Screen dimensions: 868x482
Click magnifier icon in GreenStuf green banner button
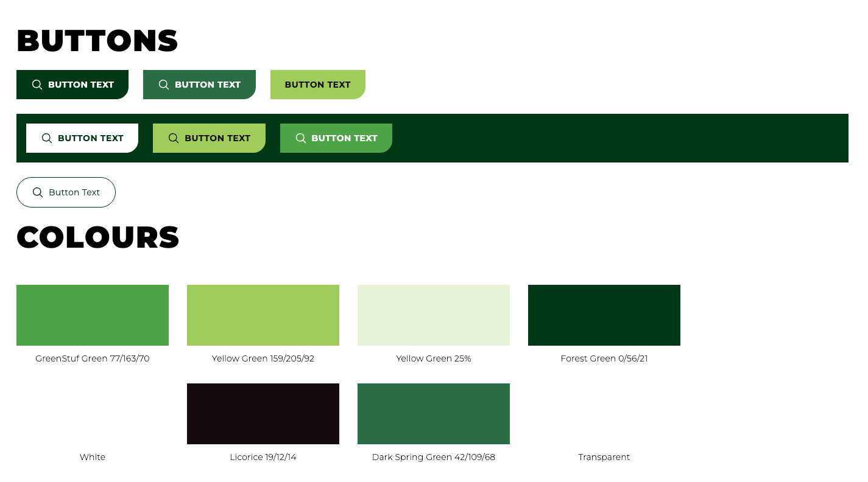pyautogui.click(x=300, y=138)
